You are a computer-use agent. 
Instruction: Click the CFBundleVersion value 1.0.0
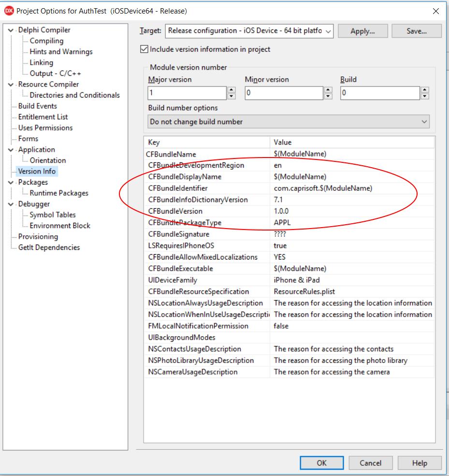click(x=281, y=211)
